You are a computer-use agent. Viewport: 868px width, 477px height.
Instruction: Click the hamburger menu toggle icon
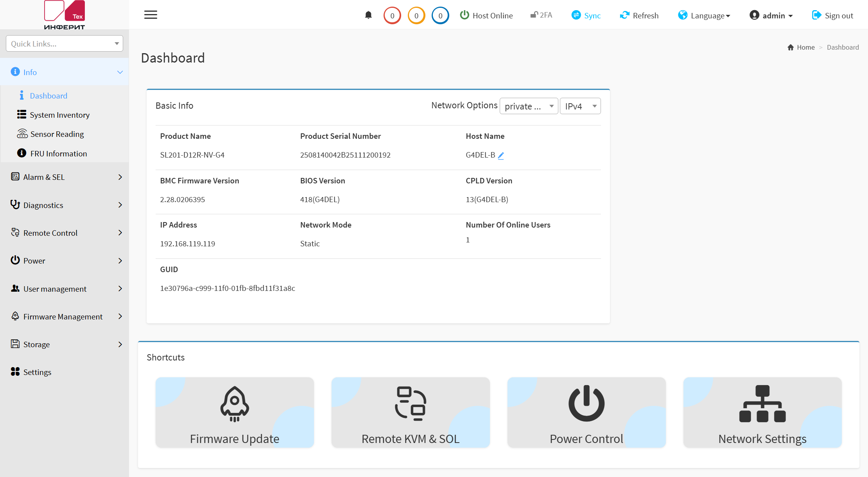151,15
